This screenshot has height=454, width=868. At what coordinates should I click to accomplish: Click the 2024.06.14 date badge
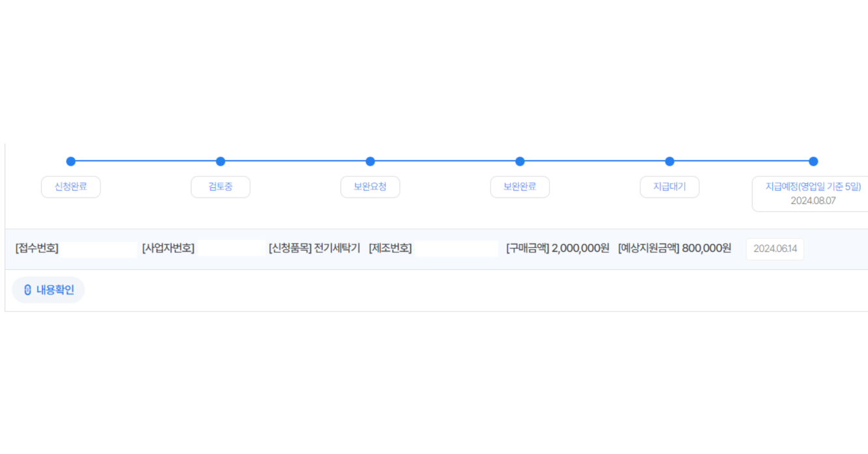[x=775, y=249]
